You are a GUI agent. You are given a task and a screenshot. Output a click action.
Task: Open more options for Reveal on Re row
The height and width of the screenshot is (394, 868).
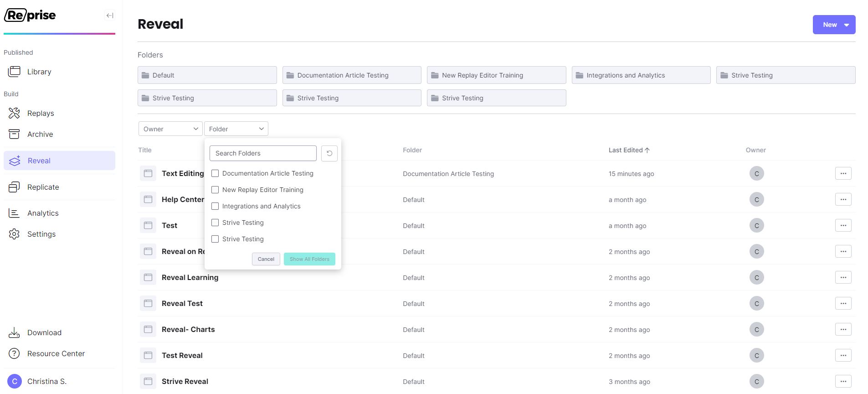[843, 251]
